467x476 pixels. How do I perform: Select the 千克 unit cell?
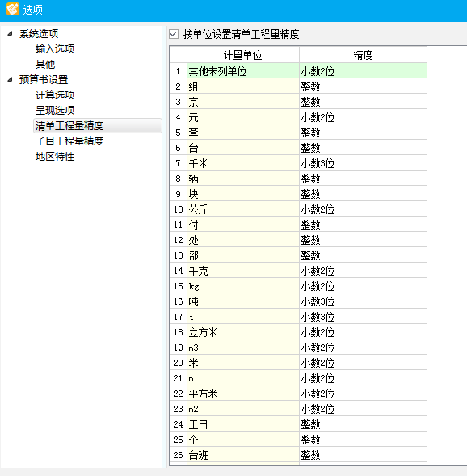pyautogui.click(x=243, y=271)
